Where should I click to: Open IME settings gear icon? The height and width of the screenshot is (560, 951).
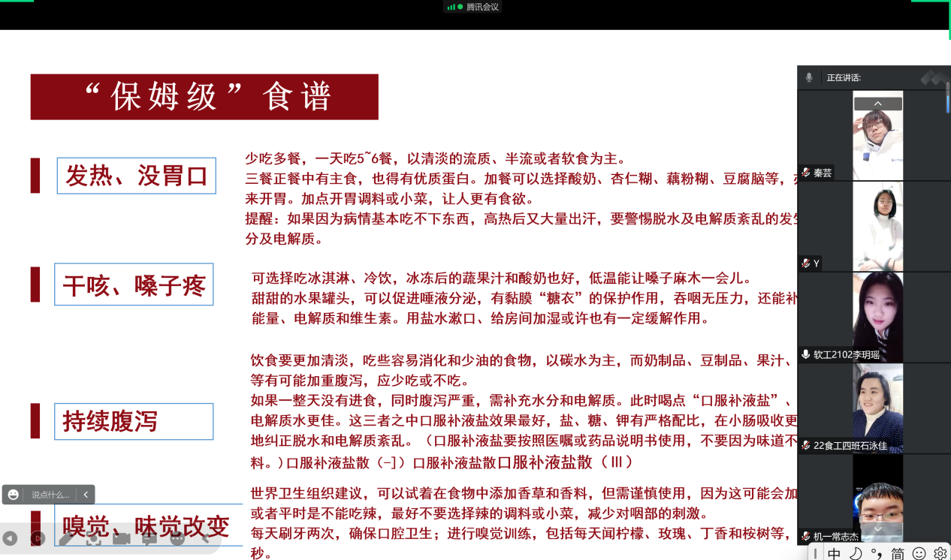940,553
